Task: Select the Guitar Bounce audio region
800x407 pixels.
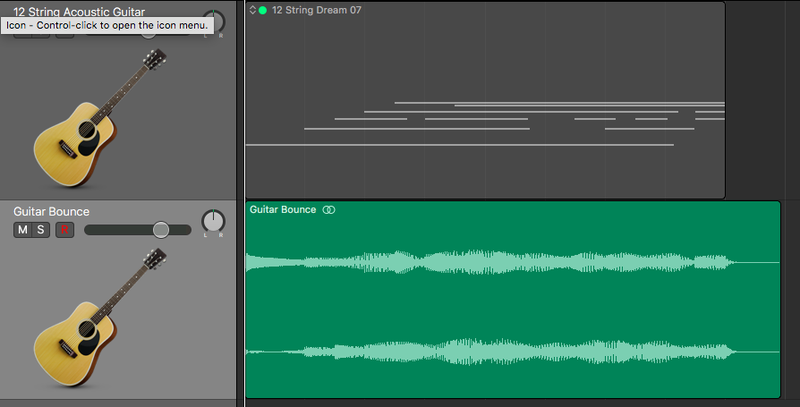Action: (x=513, y=300)
